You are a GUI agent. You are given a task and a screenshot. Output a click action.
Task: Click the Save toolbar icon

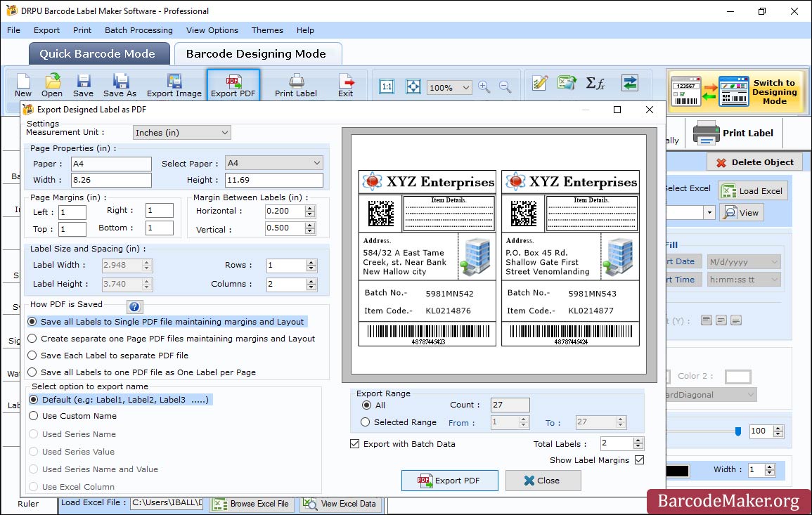click(x=83, y=86)
